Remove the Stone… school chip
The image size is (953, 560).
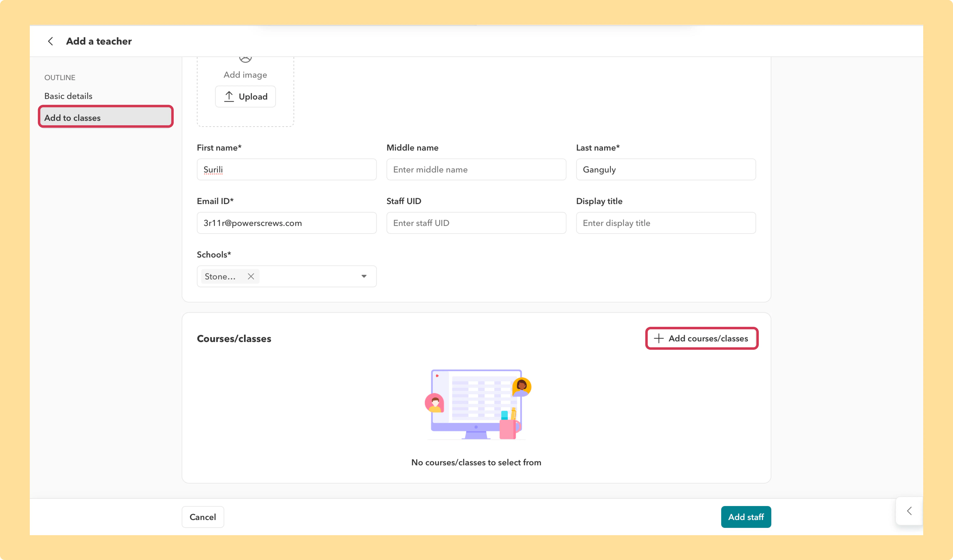[x=251, y=276]
